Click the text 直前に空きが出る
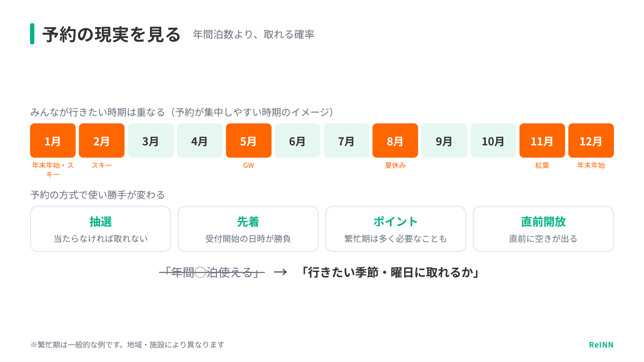The image size is (644, 362). [543, 239]
